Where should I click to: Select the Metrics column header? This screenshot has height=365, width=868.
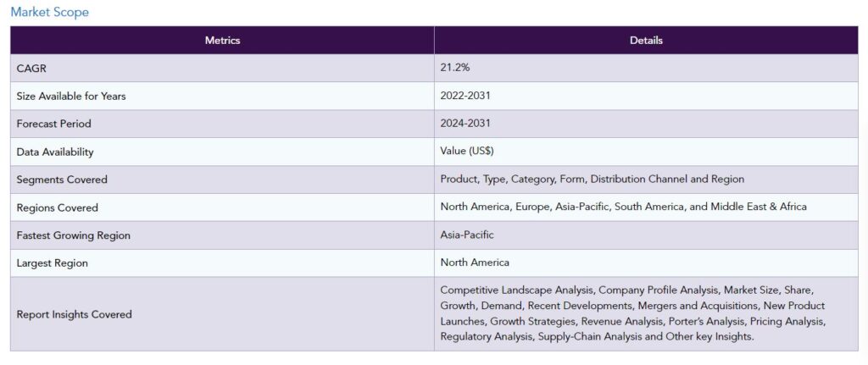[x=222, y=40]
